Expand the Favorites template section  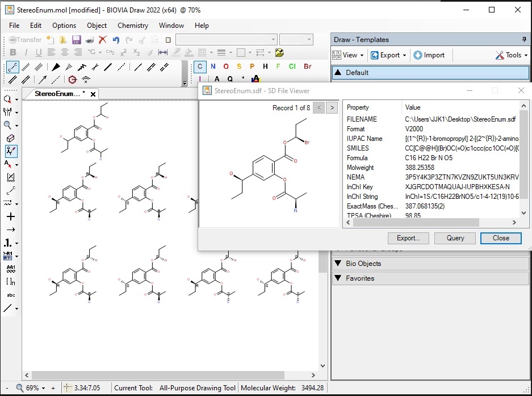point(360,278)
